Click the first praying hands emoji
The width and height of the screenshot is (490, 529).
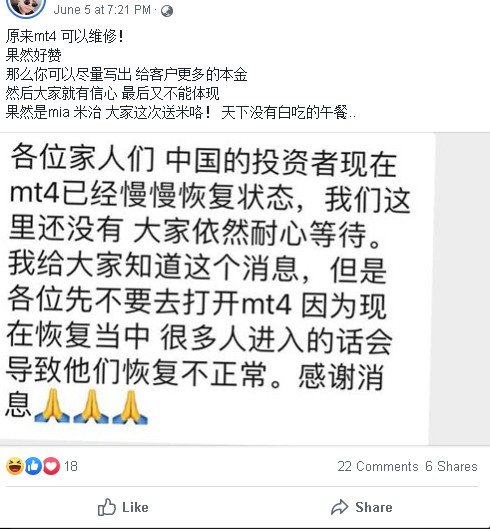[52, 406]
